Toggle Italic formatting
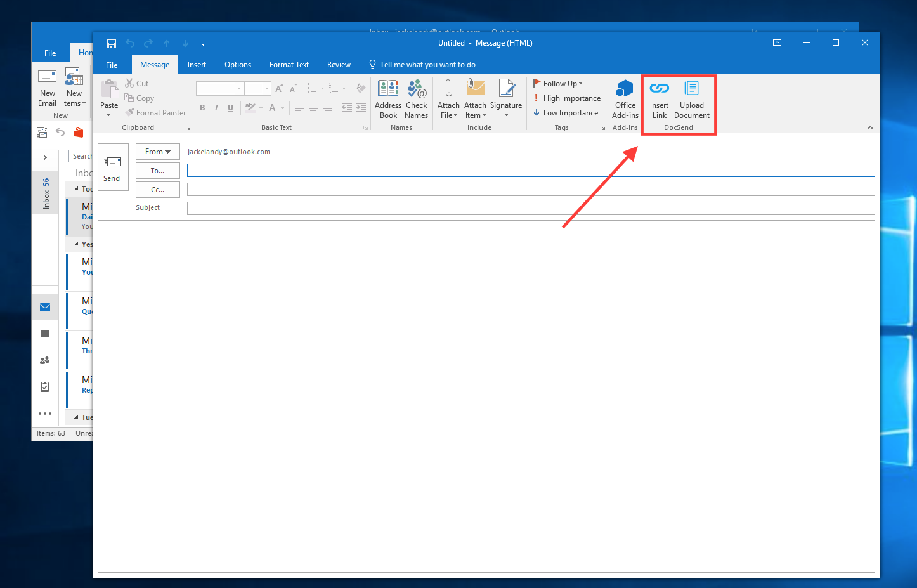917x588 pixels. tap(216, 108)
